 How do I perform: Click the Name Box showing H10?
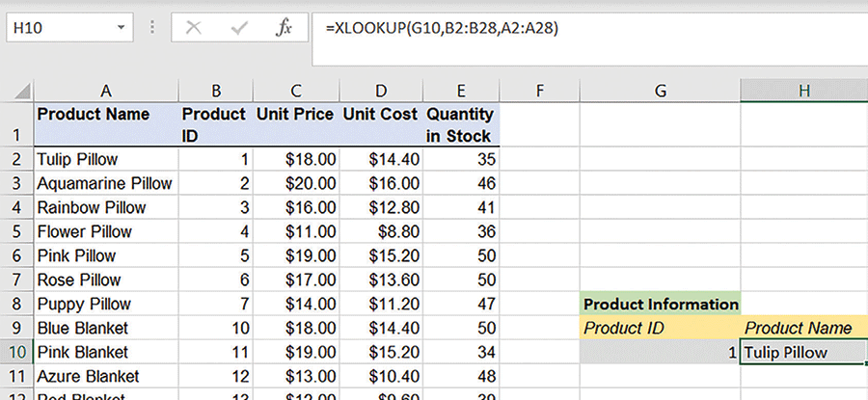coord(58,29)
